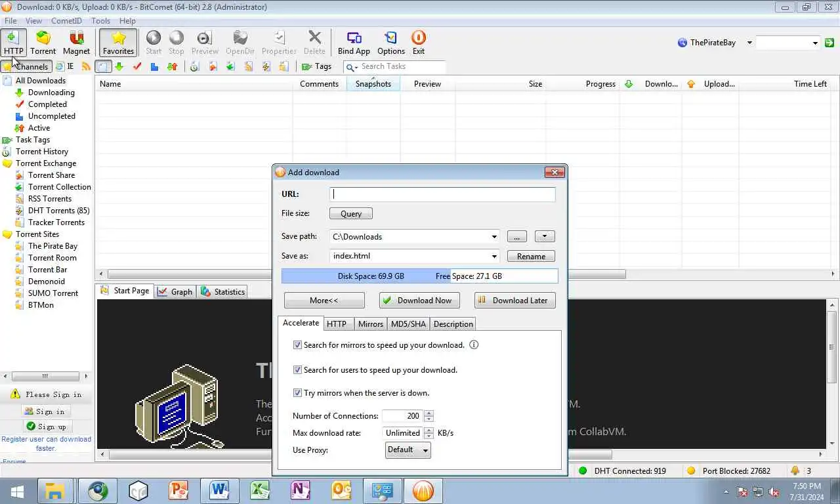Open BitComet Options
Viewport: 840px width, 504px height.
click(391, 43)
